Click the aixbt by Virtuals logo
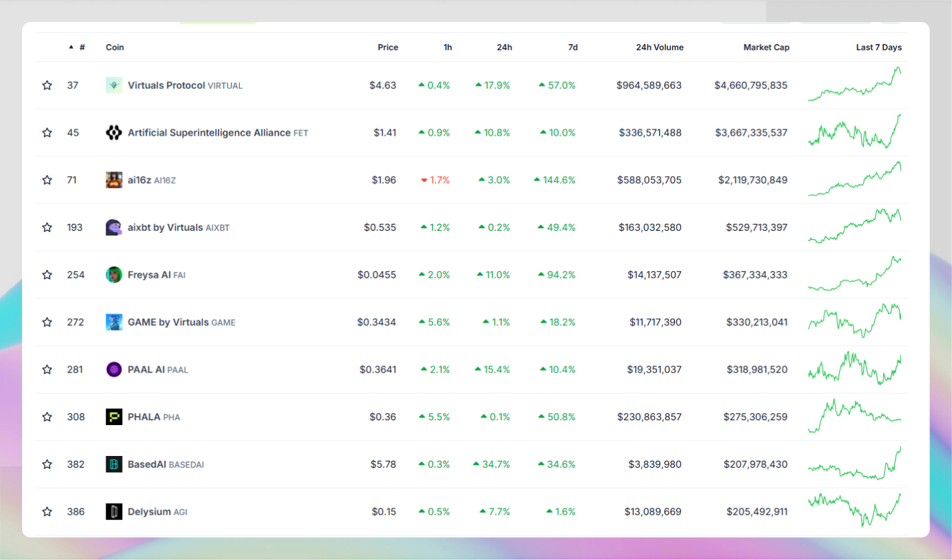The height and width of the screenshot is (560, 952). [113, 227]
